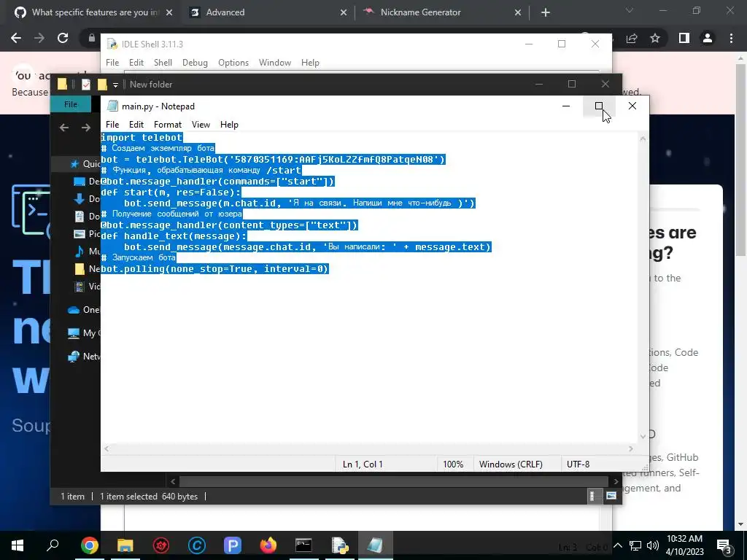Maximize the main.py Notepad window
Viewport: 747px width, 560px height.
(x=599, y=106)
